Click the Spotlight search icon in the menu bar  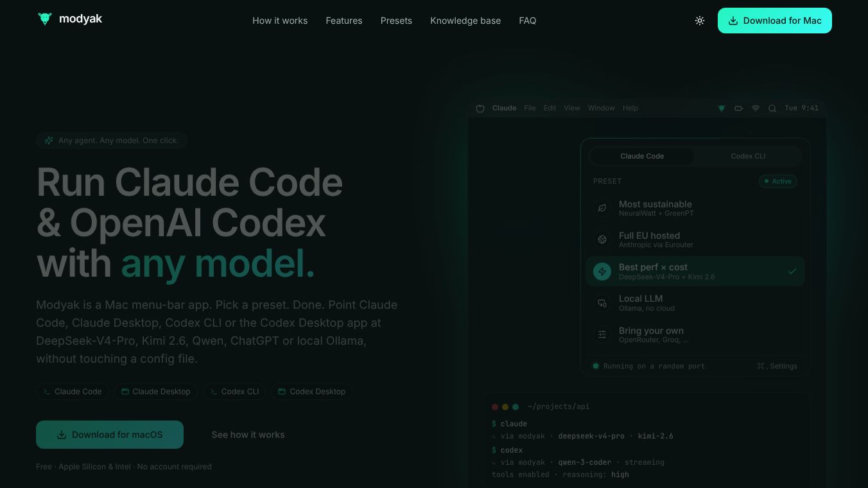[x=772, y=109]
